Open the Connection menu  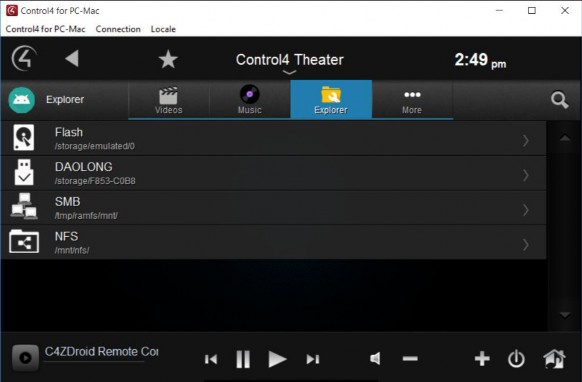[x=118, y=29]
